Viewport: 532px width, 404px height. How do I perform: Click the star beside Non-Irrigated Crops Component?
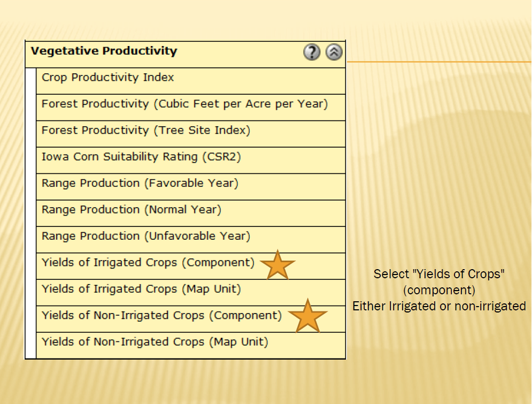coord(307,316)
